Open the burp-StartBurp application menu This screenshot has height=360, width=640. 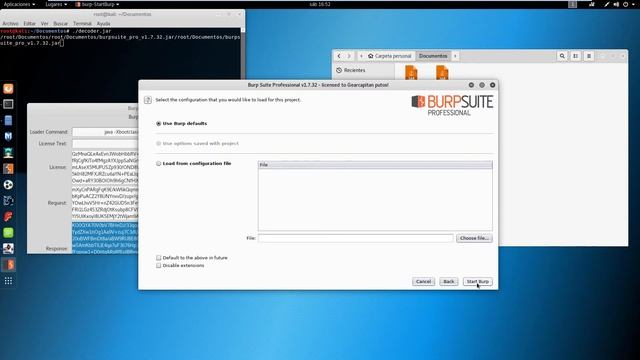(x=98, y=4)
